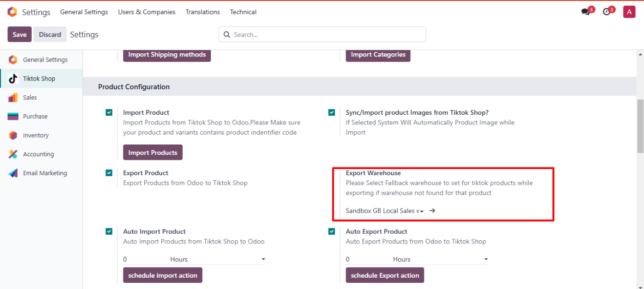Click the Export Warehouse external link arrow
This screenshot has height=289, width=644.
[433, 211]
